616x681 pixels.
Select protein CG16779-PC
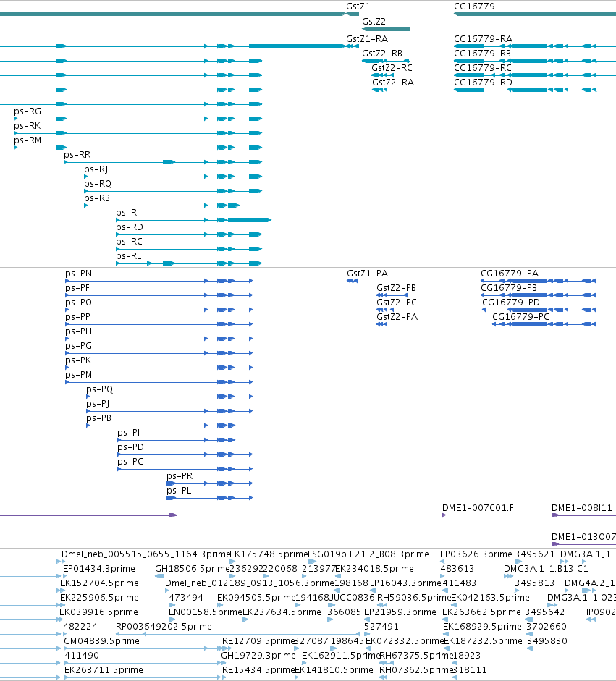(521, 317)
